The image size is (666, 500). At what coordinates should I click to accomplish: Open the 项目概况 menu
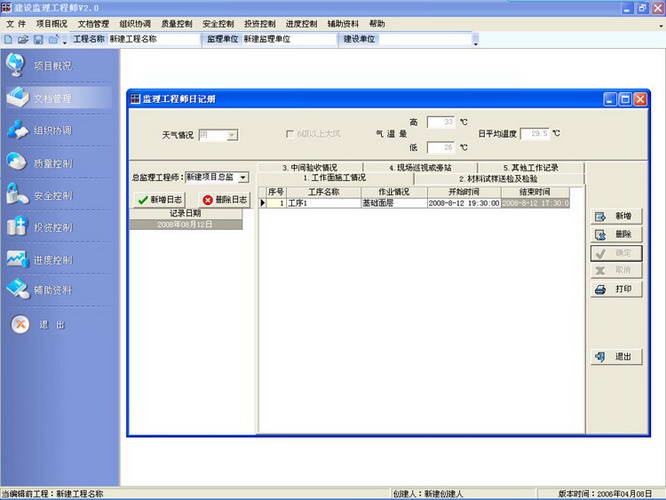(51, 24)
